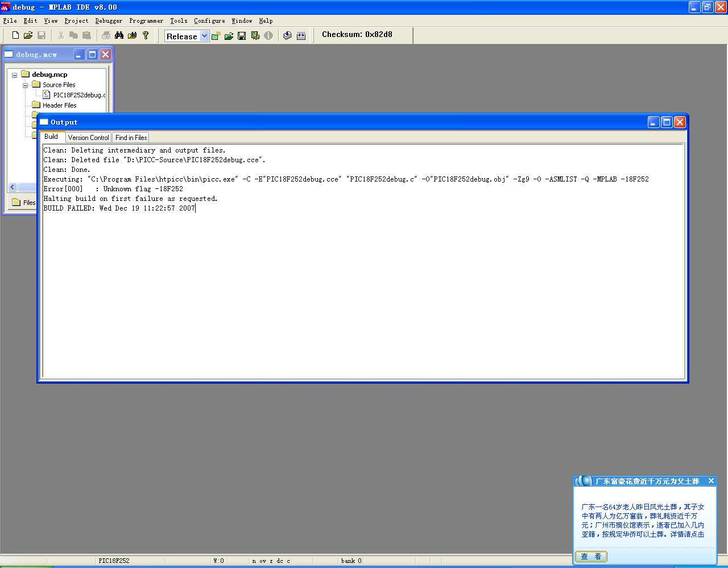
Task: Click the Save Workspace disk icon
Action: 242,36
